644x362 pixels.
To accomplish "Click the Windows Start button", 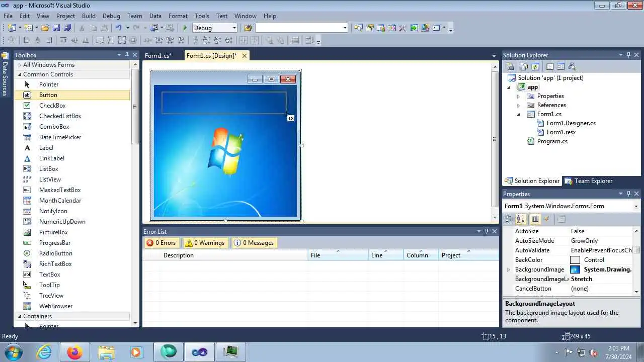I will tap(13, 352).
